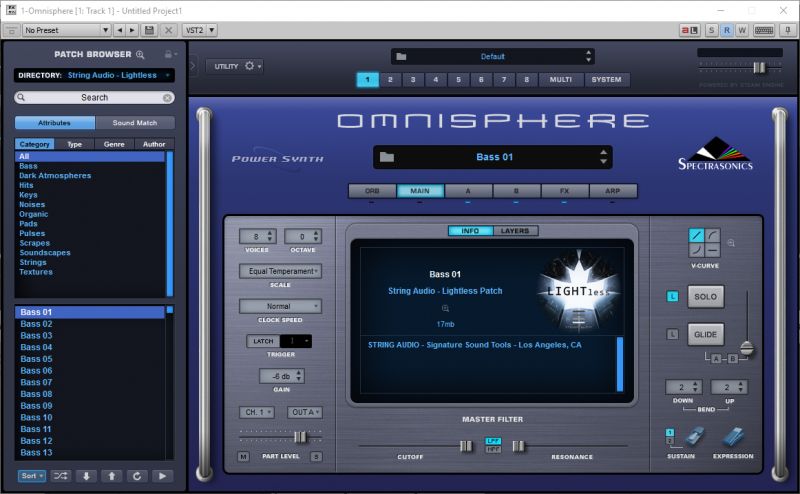Click the folder icon beside Default multi
Viewport: 800px width, 494px height.
click(x=402, y=56)
